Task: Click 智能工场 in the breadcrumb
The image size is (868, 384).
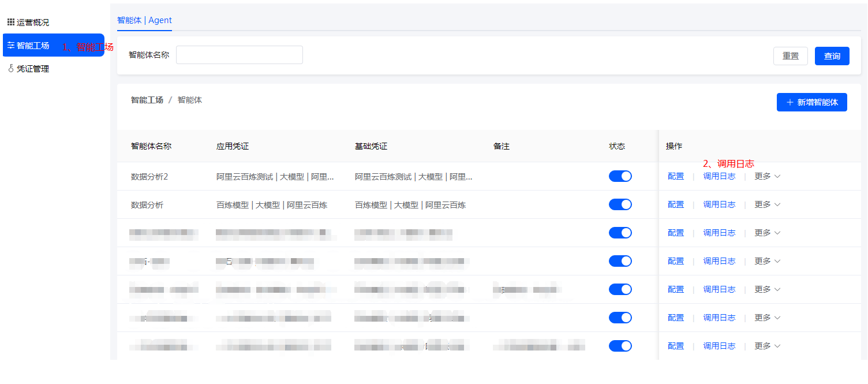Action: coord(147,100)
